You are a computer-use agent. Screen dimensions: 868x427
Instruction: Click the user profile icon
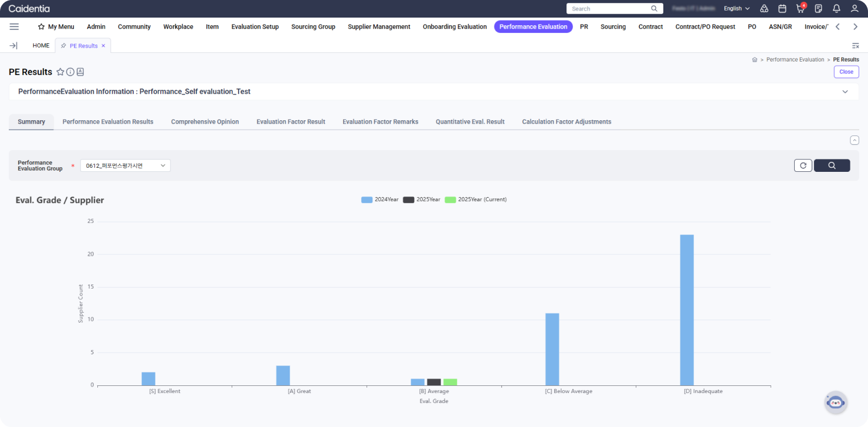tap(855, 9)
